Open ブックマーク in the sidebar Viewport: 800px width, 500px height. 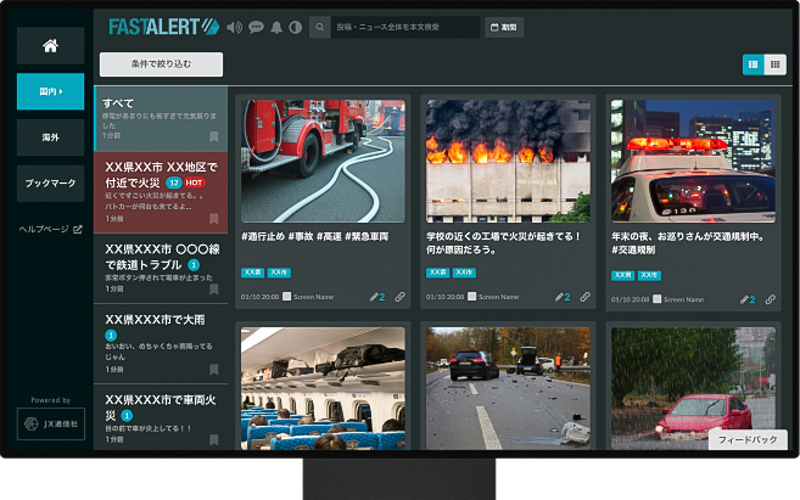click(x=50, y=184)
